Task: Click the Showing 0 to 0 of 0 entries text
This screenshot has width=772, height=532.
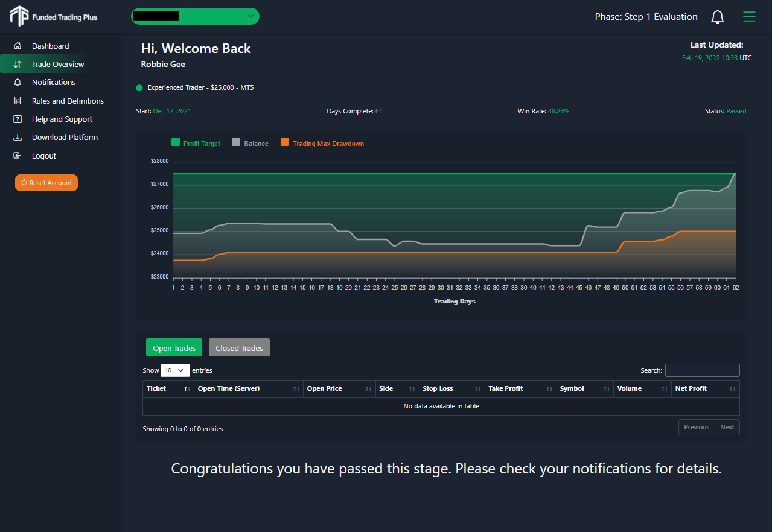Action: point(183,429)
